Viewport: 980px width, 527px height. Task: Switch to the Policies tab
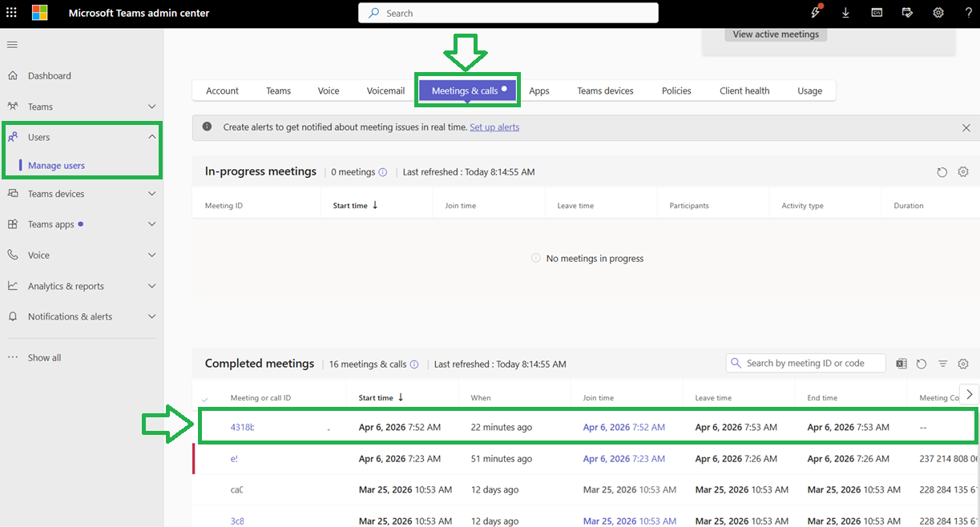coord(676,91)
